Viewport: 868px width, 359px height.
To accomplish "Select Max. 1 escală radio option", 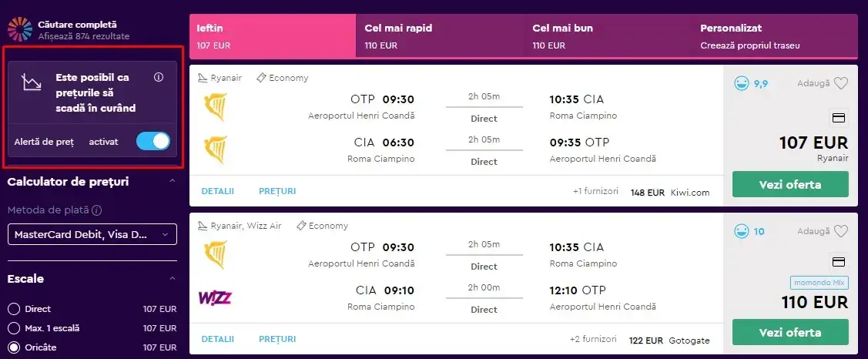I will pos(14,328).
